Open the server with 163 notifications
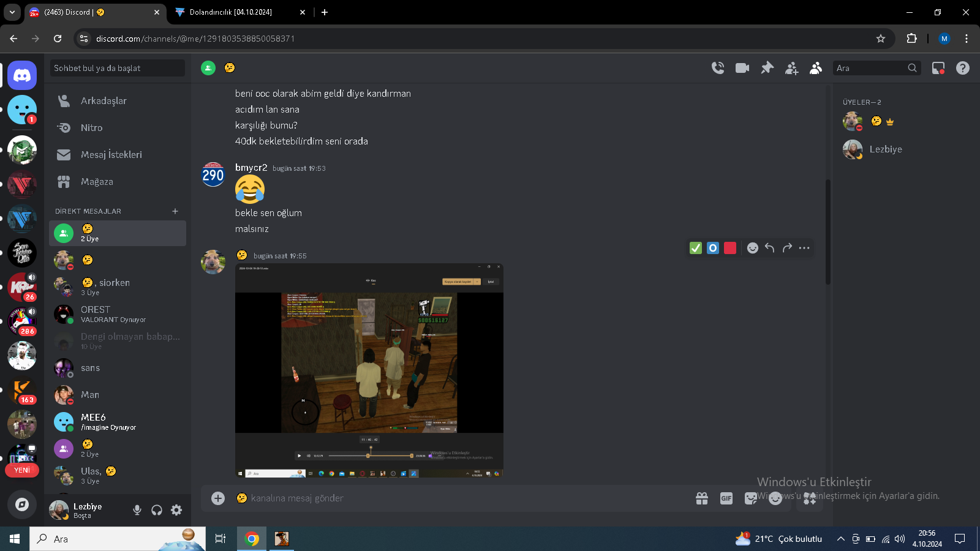Image resolution: width=980 pixels, height=551 pixels. [22, 390]
